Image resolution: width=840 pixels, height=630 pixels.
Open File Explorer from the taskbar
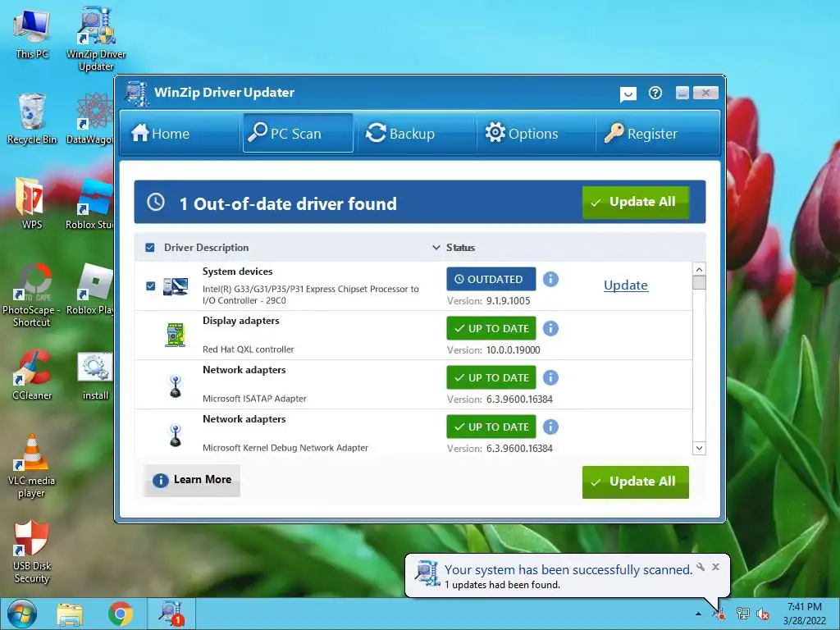pyautogui.click(x=71, y=614)
